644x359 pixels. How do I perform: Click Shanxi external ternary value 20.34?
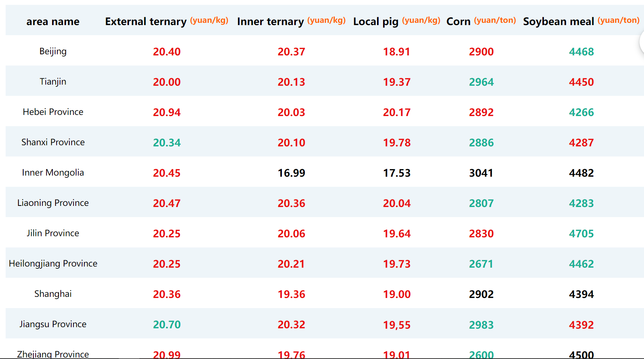point(167,143)
